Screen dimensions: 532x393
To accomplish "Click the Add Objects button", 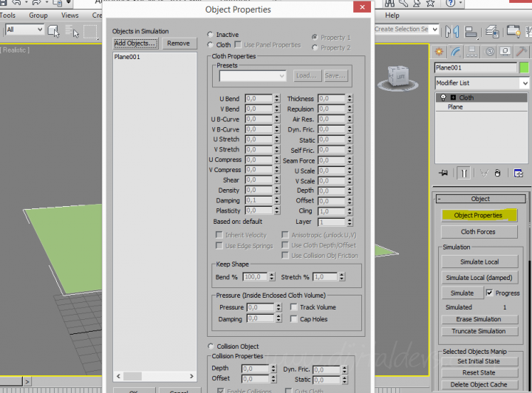I will 135,44.
